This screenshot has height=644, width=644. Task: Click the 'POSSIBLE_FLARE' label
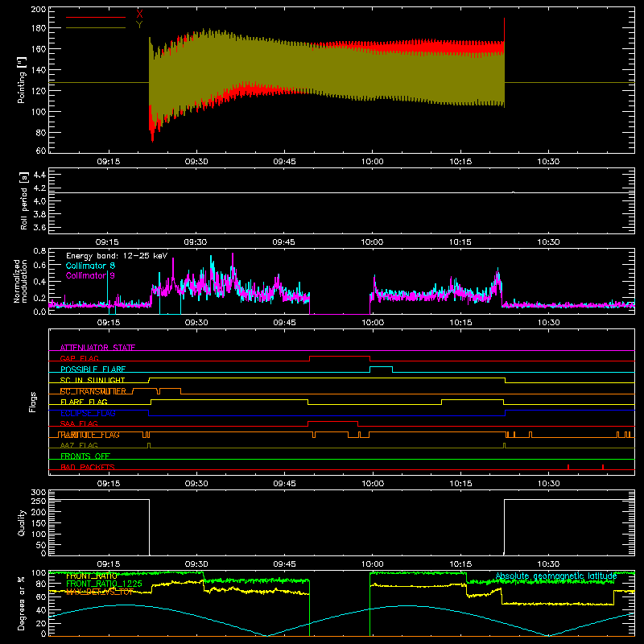[x=93, y=369]
